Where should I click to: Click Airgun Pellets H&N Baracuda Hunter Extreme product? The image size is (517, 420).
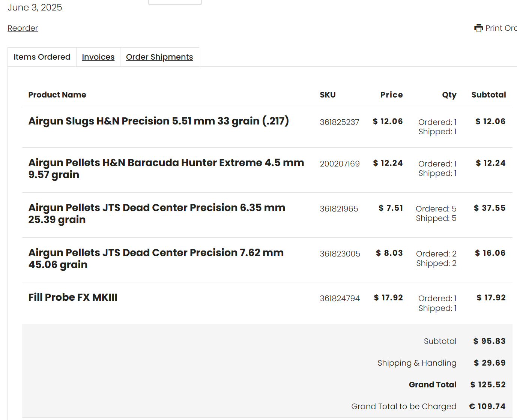click(x=166, y=168)
